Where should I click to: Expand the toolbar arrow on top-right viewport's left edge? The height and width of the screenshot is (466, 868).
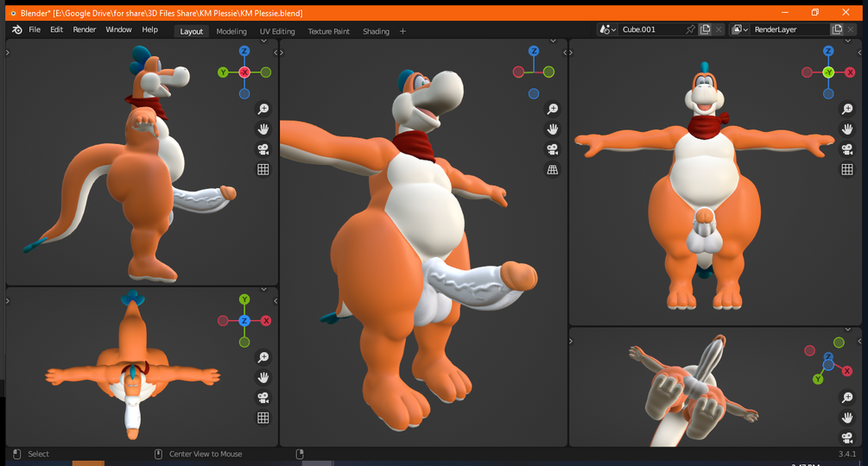coord(571,53)
